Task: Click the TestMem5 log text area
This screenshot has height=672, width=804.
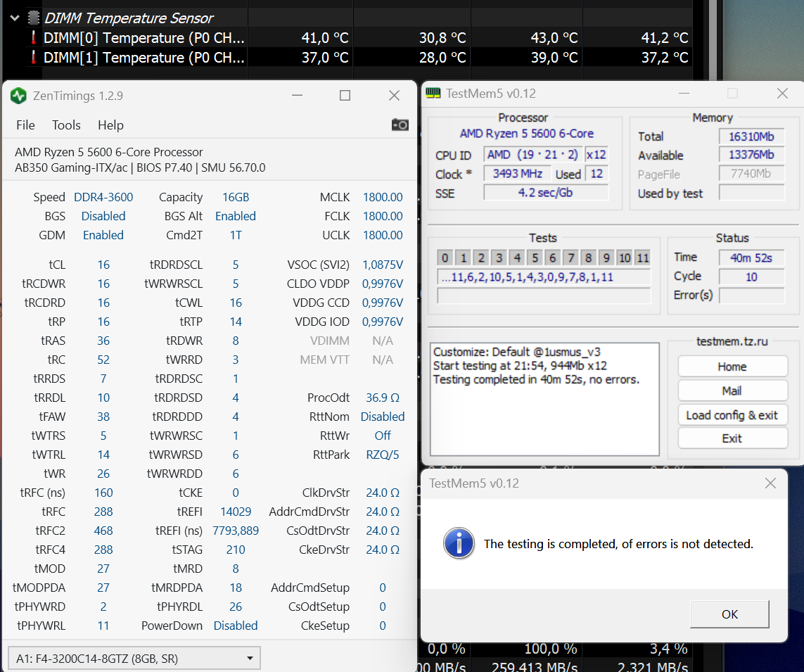Action: [544, 399]
